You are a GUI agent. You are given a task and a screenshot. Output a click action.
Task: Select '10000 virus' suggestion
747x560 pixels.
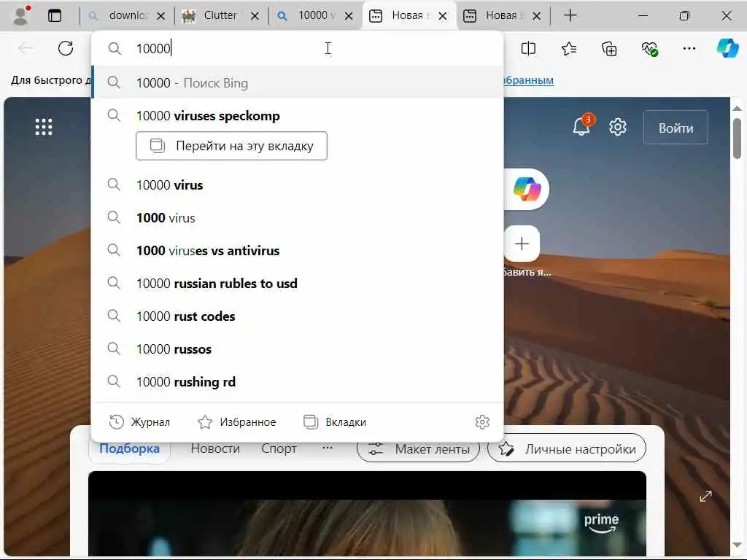298,184
